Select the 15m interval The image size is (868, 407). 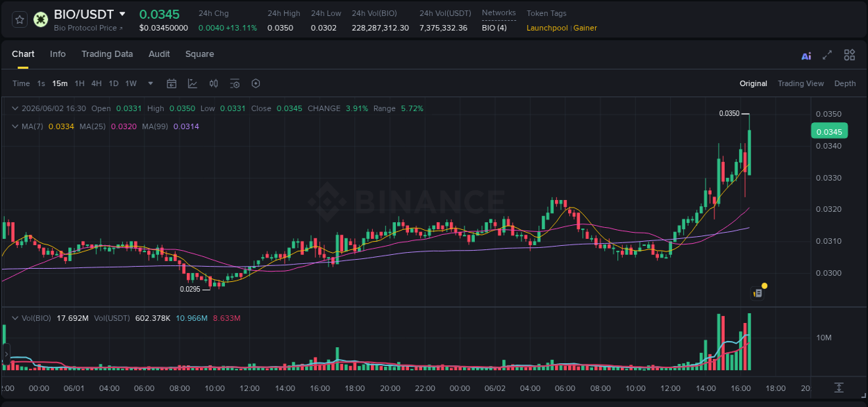tap(60, 83)
